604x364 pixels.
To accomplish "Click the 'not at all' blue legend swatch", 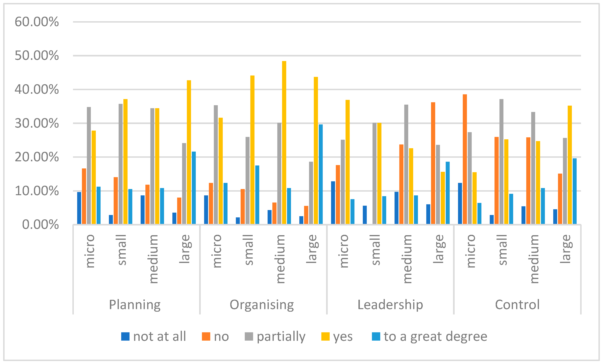I will point(125,337).
